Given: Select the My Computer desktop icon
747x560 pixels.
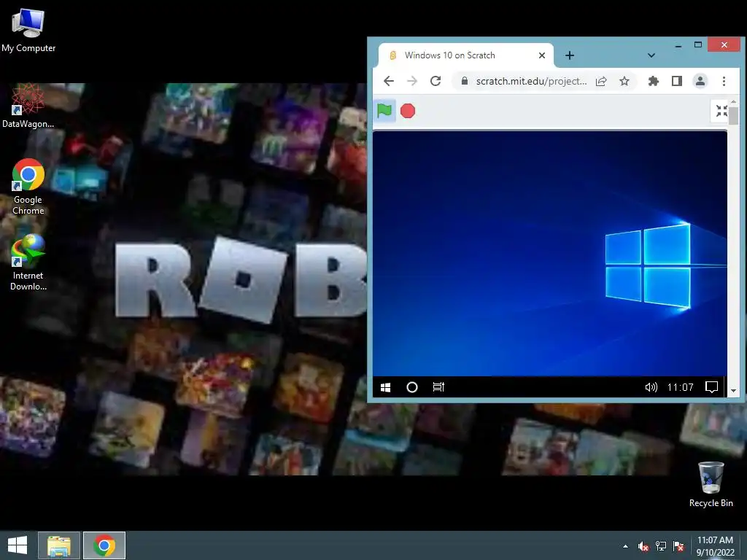Looking at the screenshot, I should (x=28, y=31).
